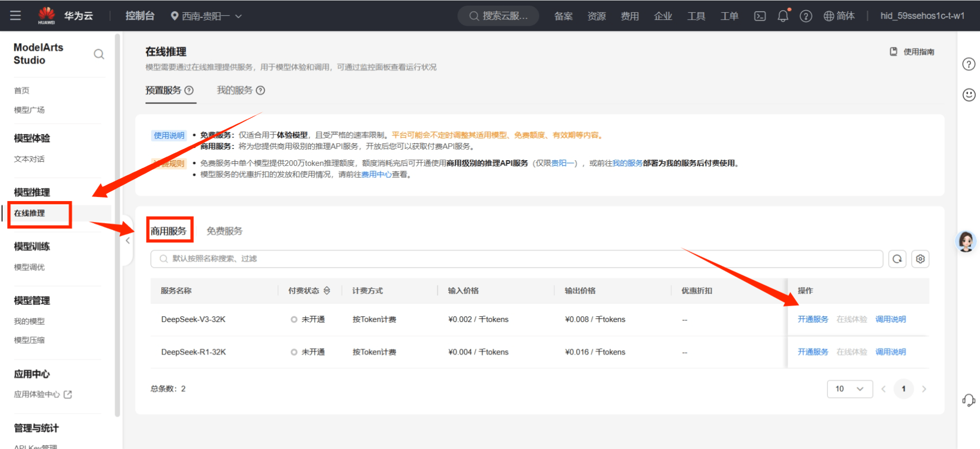The image size is (980, 449).
Task: Open the 工单 menu
Action: pyautogui.click(x=729, y=16)
